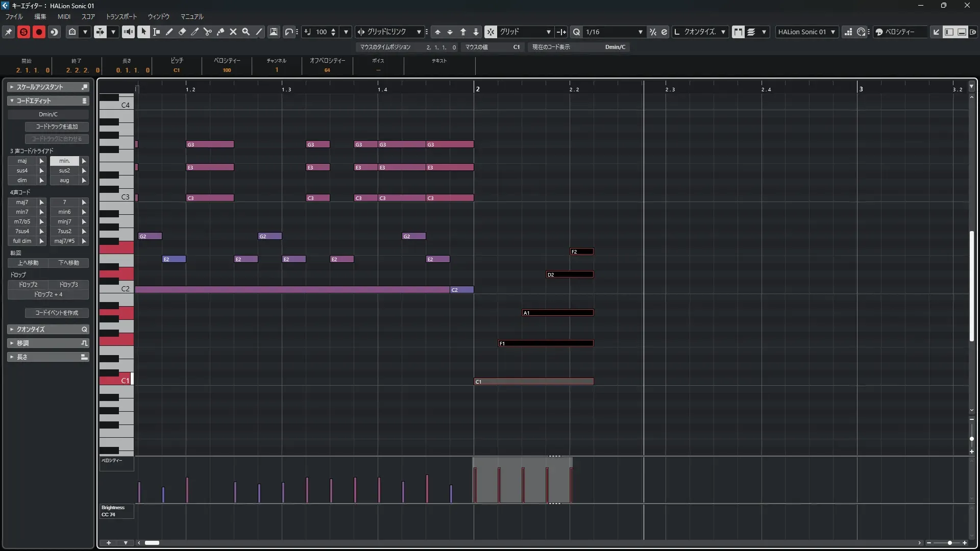This screenshot has width=980, height=551.
Task: Select the Scissors split tool
Action: 208,32
